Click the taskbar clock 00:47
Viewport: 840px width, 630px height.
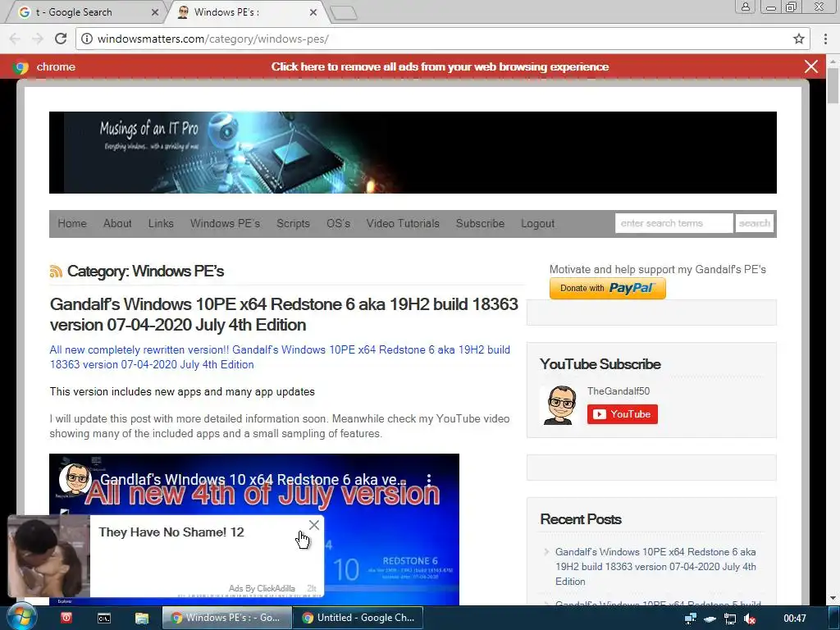coord(795,619)
